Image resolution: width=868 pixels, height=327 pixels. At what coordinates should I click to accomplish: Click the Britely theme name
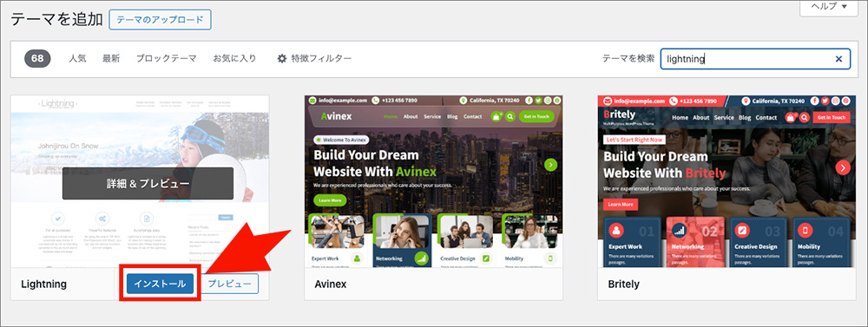click(x=624, y=284)
